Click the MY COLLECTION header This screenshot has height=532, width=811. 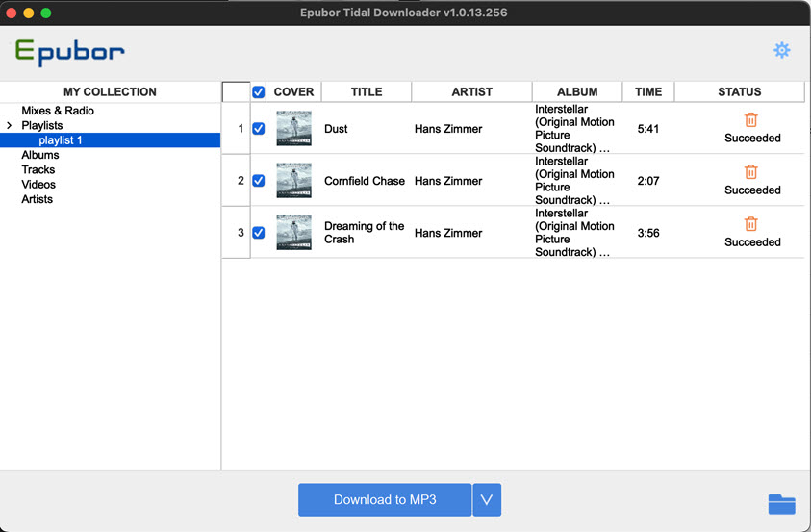(110, 92)
